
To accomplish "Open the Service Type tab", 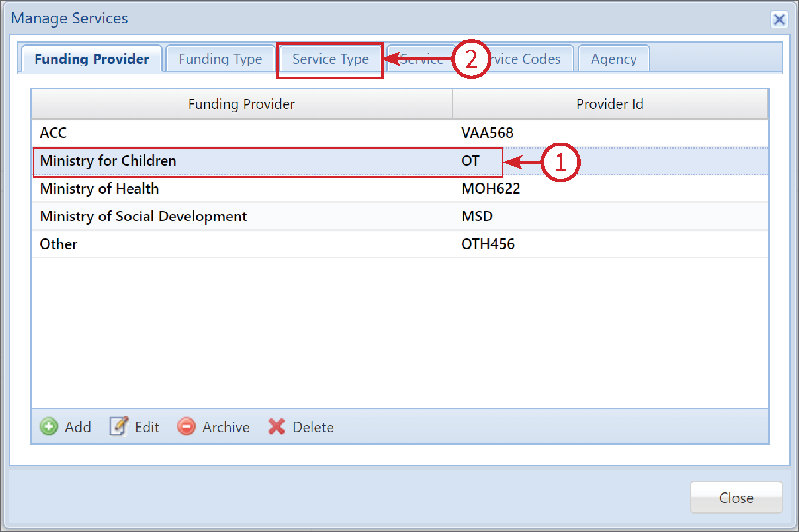I will [x=331, y=59].
